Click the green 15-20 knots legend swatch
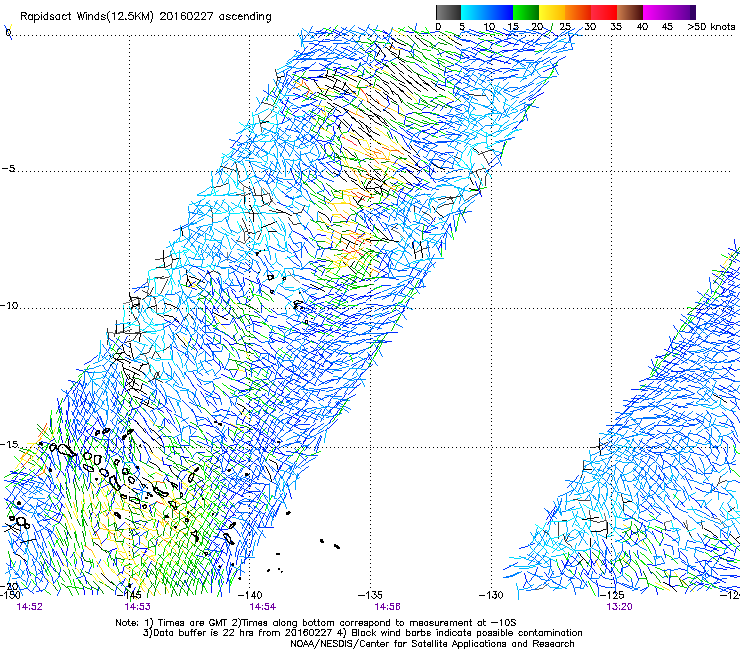This screenshot has width=740, height=650. point(526,12)
